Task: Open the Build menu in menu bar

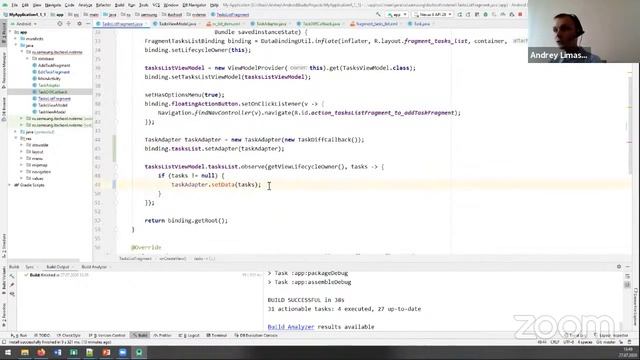Action: [119, 5]
